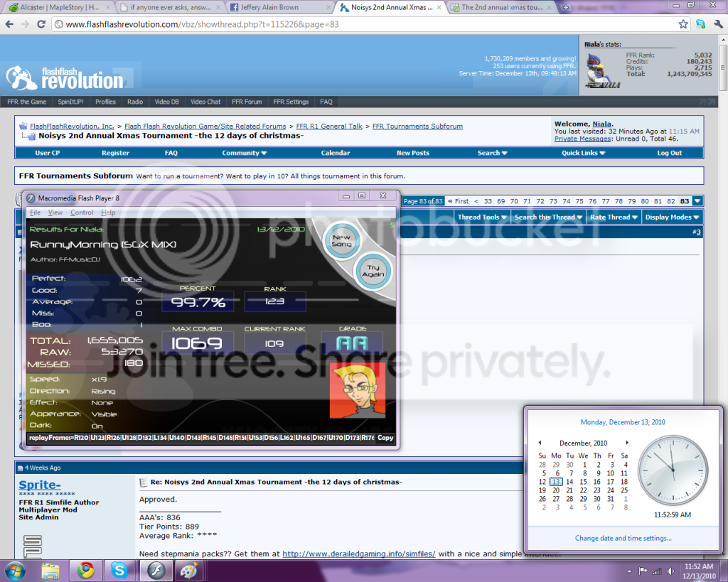Open the Display Modes dropdown
The width and height of the screenshot is (728, 582).
point(672,217)
